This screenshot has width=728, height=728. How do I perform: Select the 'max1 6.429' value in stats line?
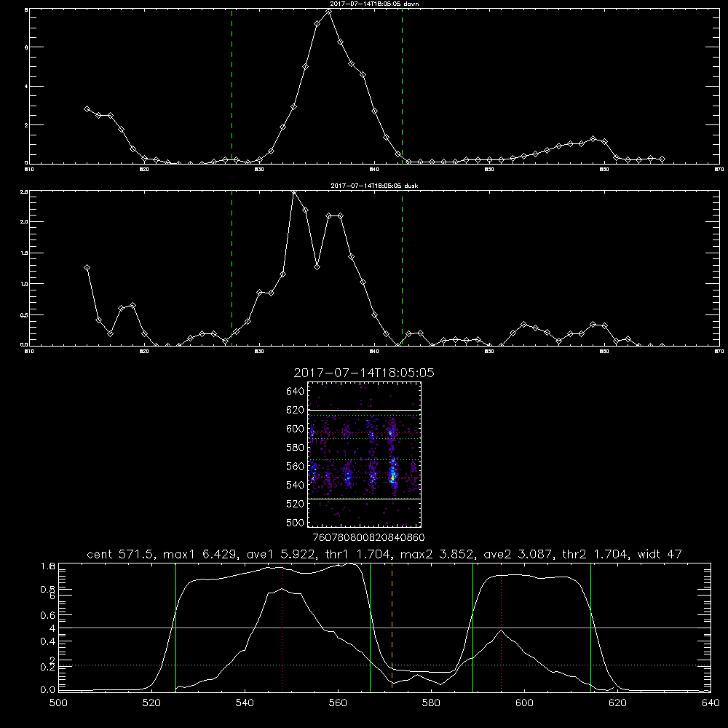[199, 554]
